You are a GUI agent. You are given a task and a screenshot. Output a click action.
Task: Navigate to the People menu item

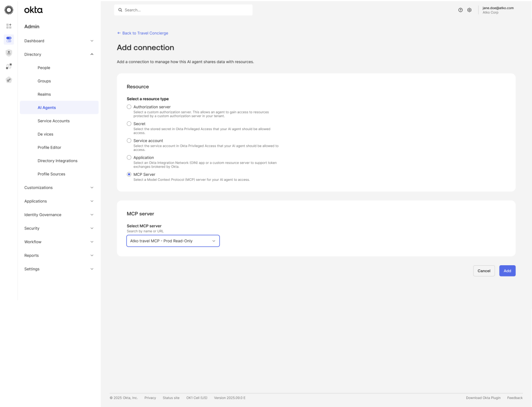click(44, 67)
